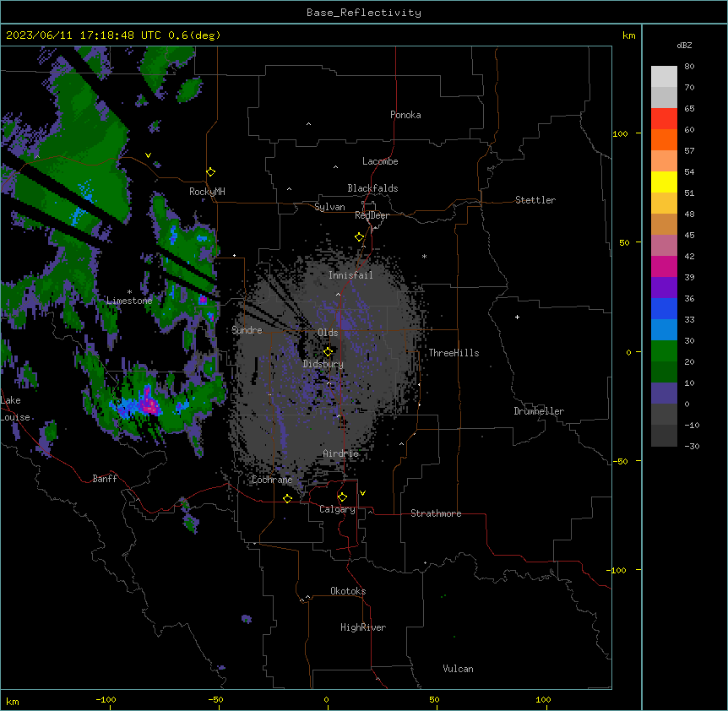Click the Sundre city label
This screenshot has width=728, height=711.
coord(247,330)
